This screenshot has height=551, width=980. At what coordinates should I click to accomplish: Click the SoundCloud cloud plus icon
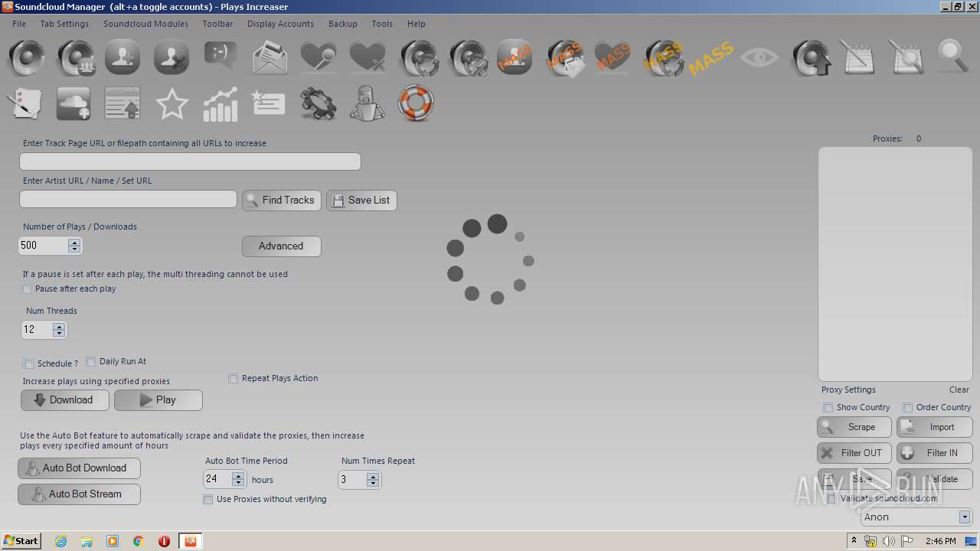point(73,103)
